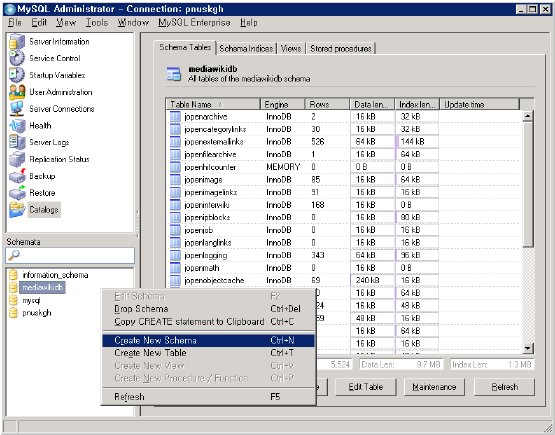Open the Window menu
This screenshot has height=435, width=555.
(x=133, y=23)
